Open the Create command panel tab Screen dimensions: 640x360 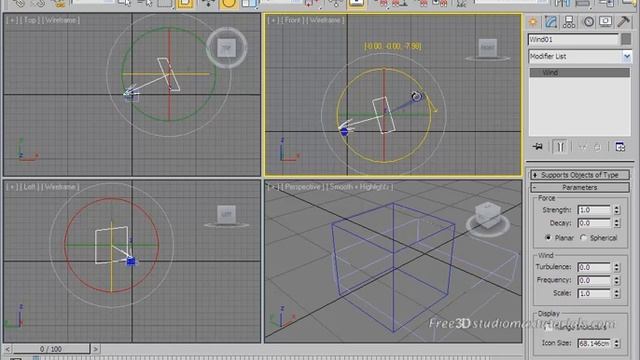coord(533,22)
